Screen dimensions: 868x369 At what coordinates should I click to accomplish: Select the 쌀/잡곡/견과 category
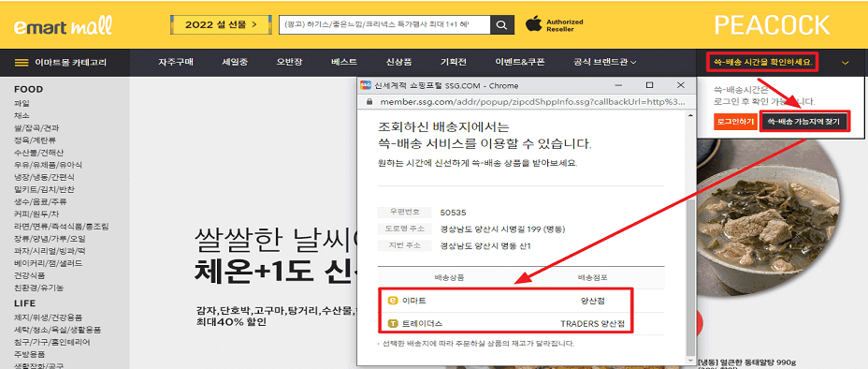coord(36,128)
